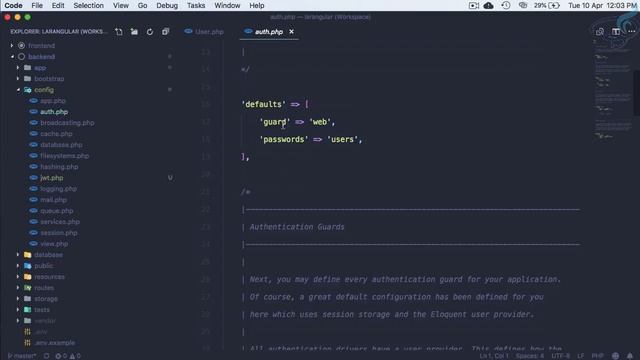Expand the database folder
Screen dimensions: 640x360
(x=48, y=255)
